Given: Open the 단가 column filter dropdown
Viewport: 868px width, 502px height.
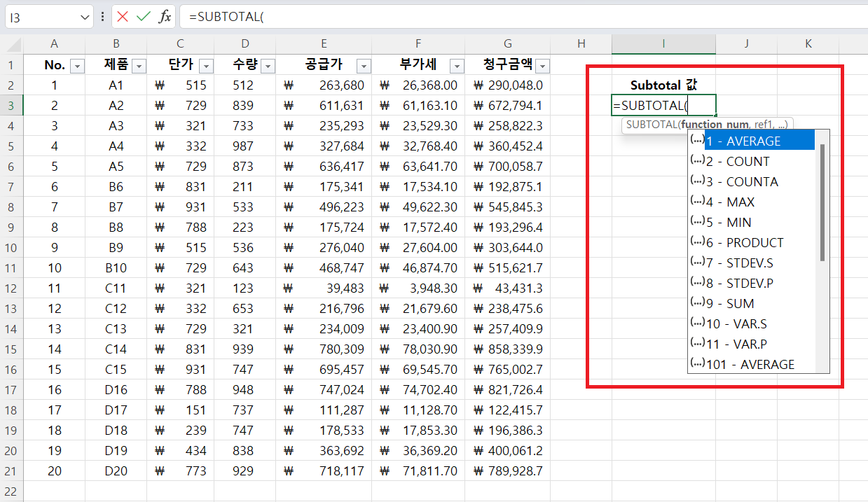Looking at the screenshot, I should point(205,66).
